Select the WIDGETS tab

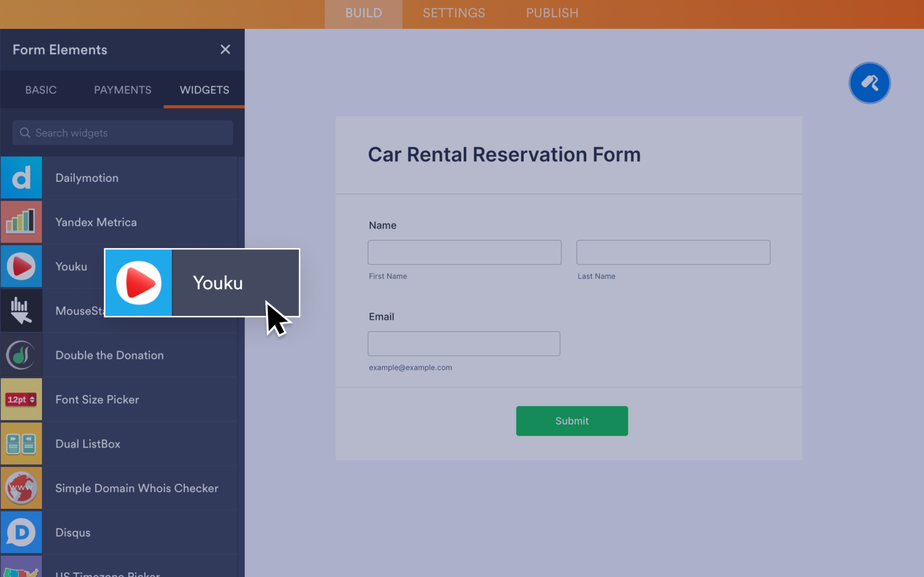click(x=204, y=90)
